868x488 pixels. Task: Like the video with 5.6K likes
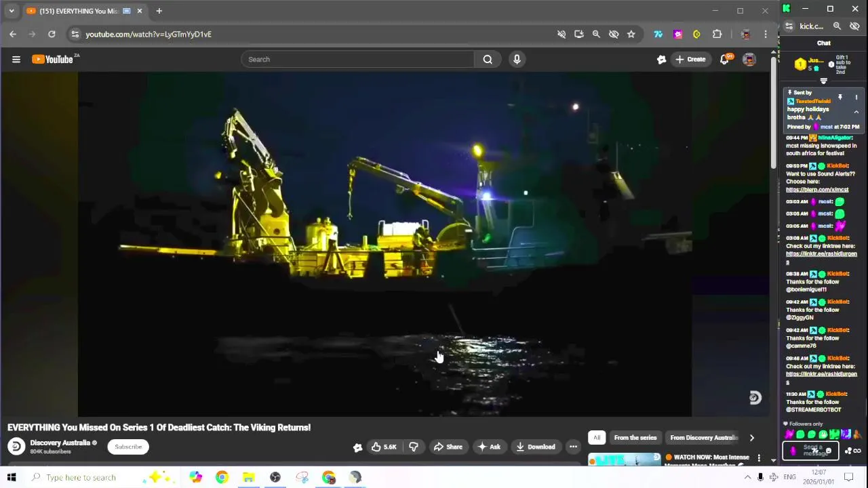click(383, 447)
